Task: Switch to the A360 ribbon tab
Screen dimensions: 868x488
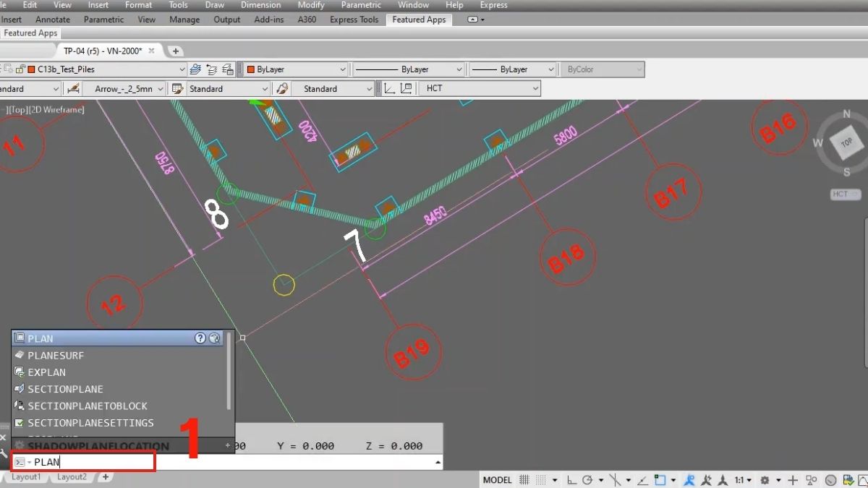Action: 307,20
